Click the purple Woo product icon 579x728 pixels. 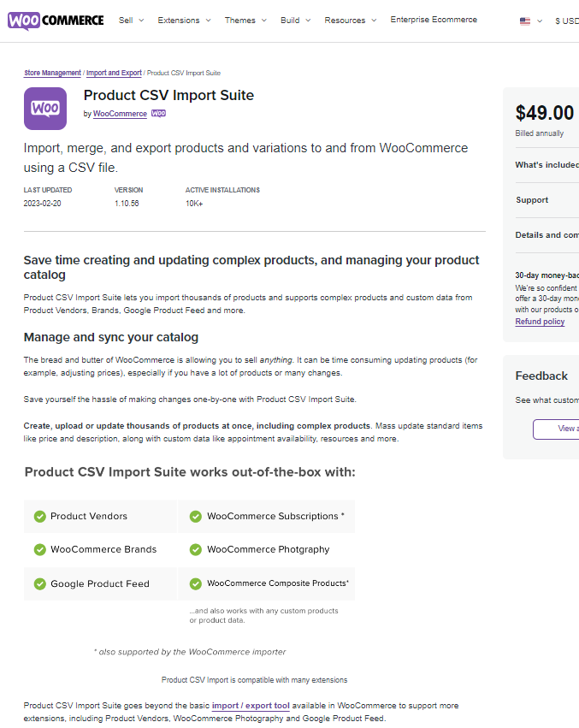point(45,108)
